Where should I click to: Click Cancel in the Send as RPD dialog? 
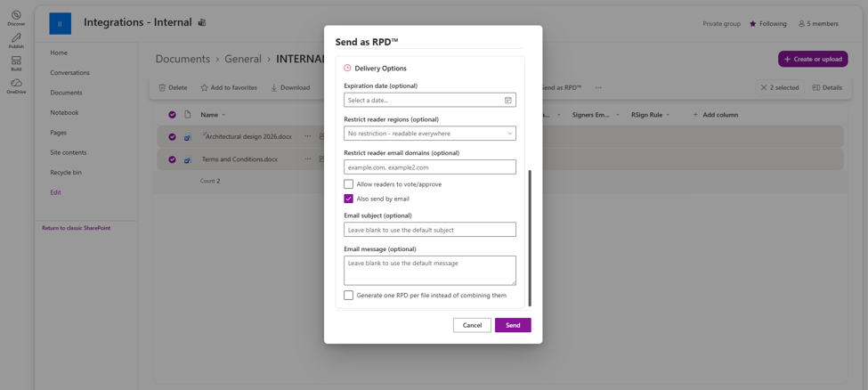pos(472,325)
